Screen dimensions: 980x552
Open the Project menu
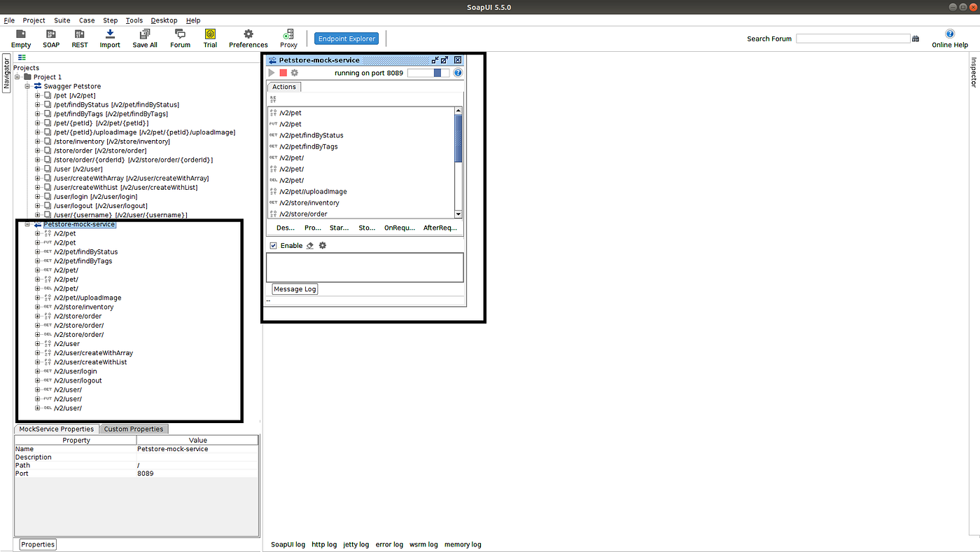click(34, 20)
